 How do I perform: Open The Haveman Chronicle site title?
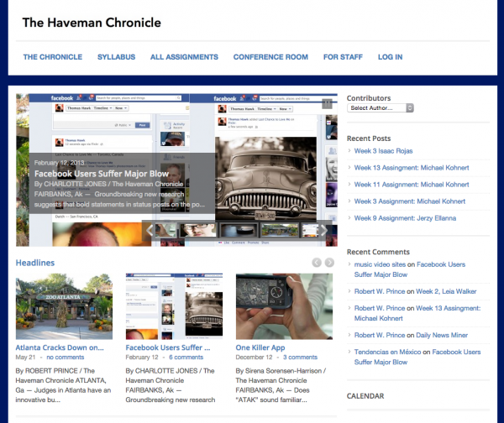point(92,22)
